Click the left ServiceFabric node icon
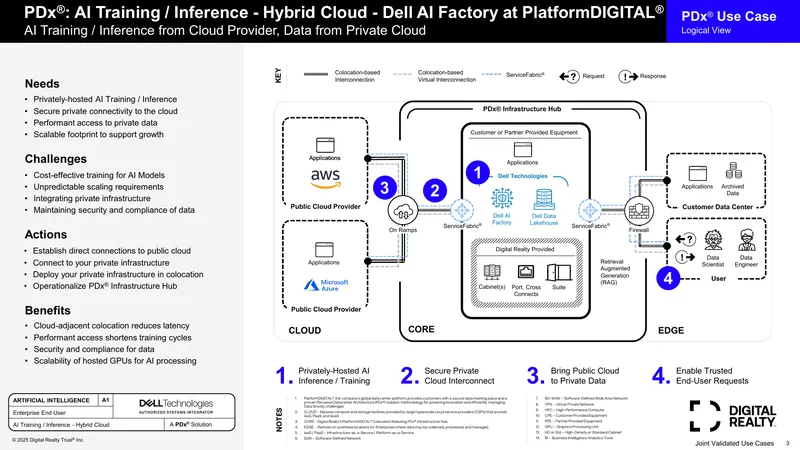This screenshot has width=800, height=450. (x=462, y=210)
